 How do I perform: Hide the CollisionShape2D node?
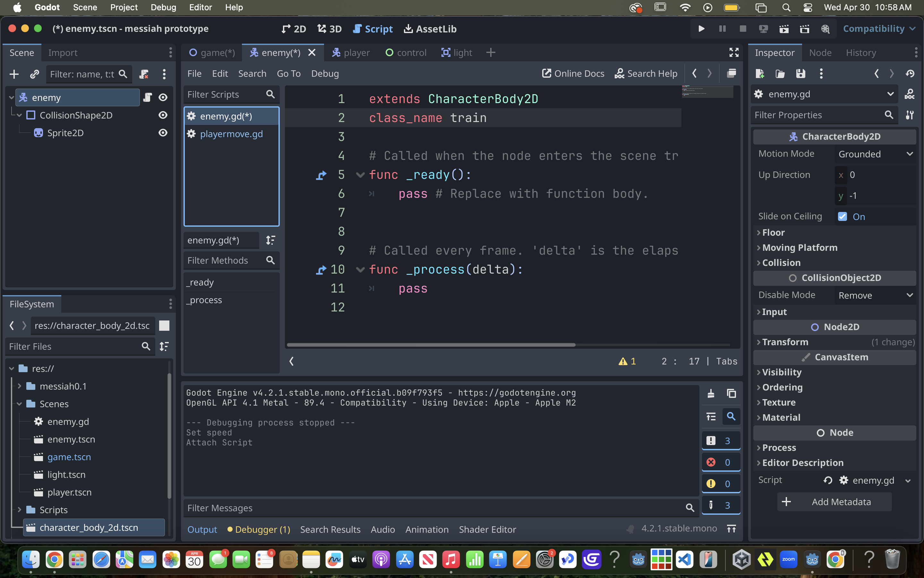(x=163, y=115)
